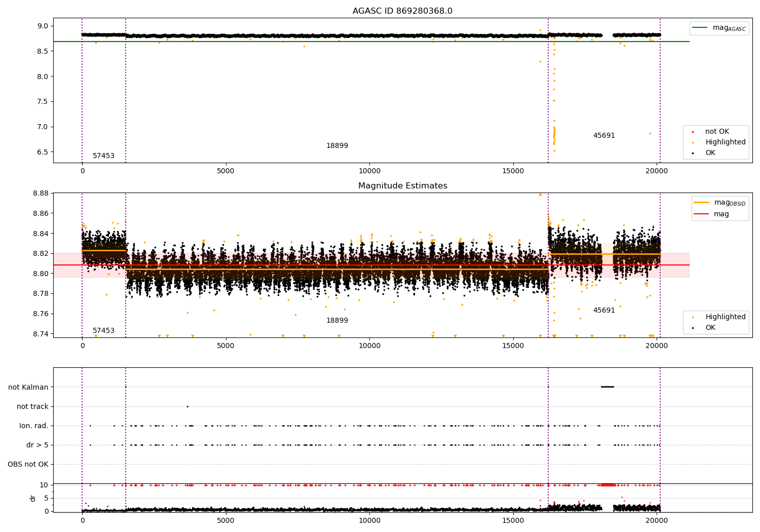Image resolution: width=760 pixels, height=532 pixels.
Task: Click the '5000' x tick under middle plot
Action: point(225,346)
